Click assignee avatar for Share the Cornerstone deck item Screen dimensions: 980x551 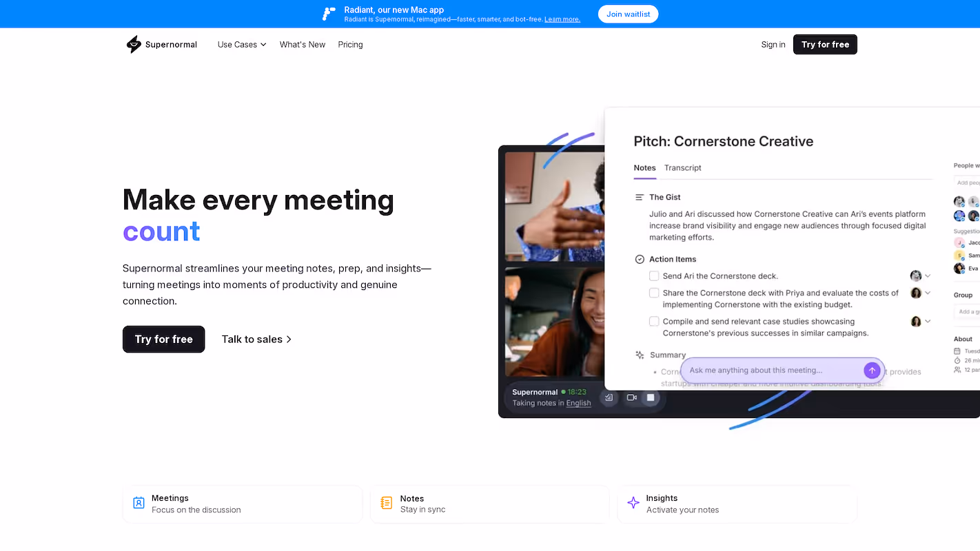point(916,293)
